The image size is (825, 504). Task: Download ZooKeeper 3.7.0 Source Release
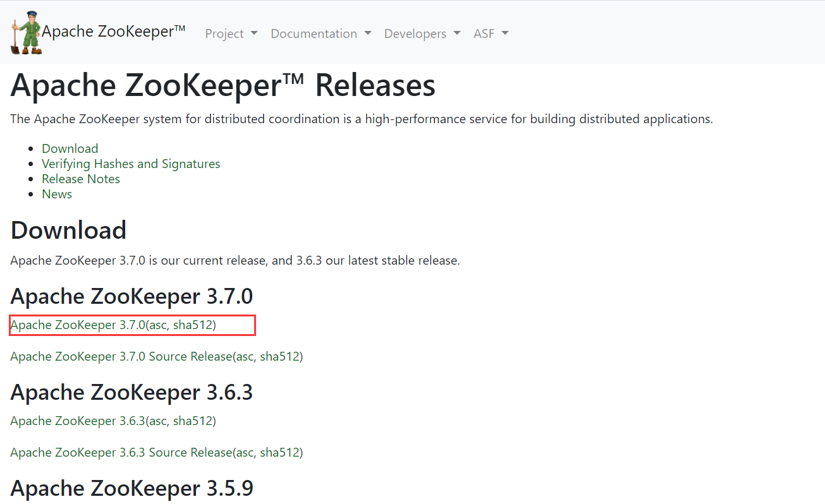[x=121, y=357]
